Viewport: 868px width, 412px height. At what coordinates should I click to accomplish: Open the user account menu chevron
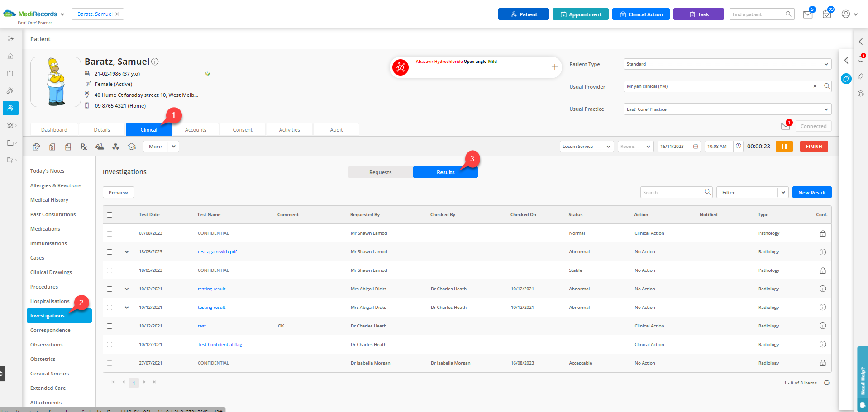click(x=856, y=14)
